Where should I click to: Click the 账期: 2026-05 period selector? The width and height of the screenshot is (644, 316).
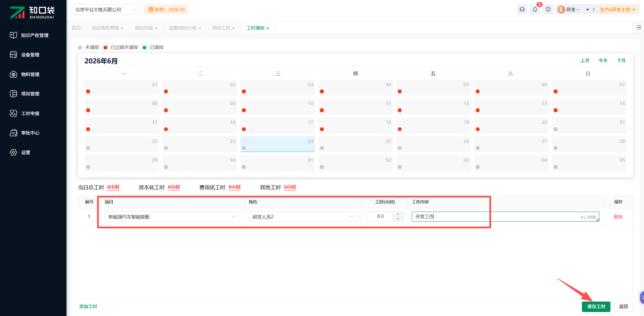[x=166, y=9]
